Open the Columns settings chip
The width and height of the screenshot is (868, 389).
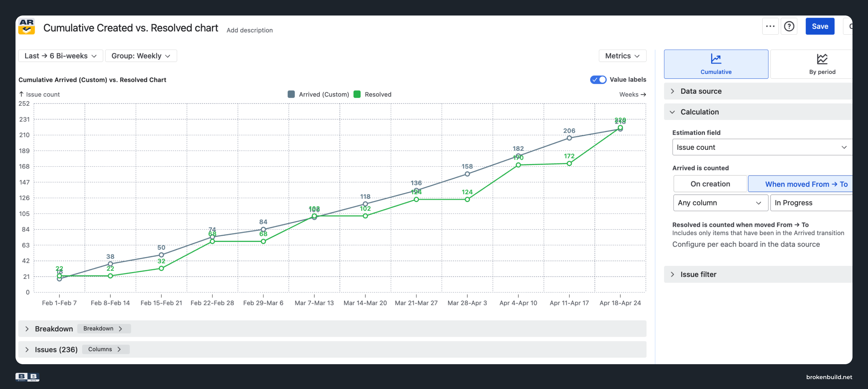[x=105, y=349]
